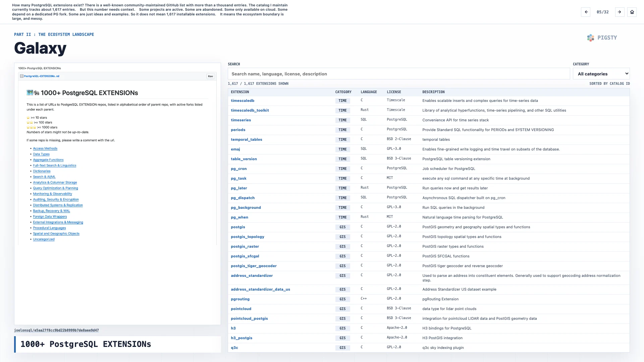Click the Language column header
Screen dimensions: 644x362
[369, 92]
